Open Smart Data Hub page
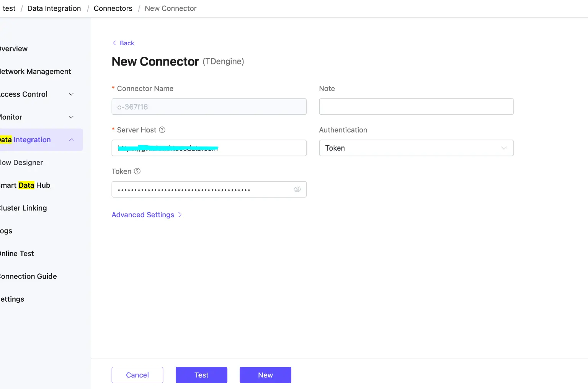The height and width of the screenshot is (389, 588). 25,185
